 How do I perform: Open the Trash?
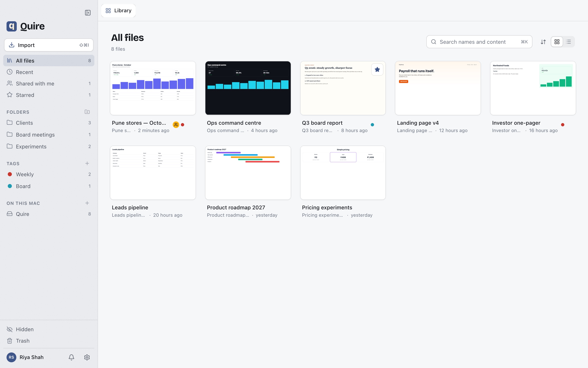coord(49,341)
